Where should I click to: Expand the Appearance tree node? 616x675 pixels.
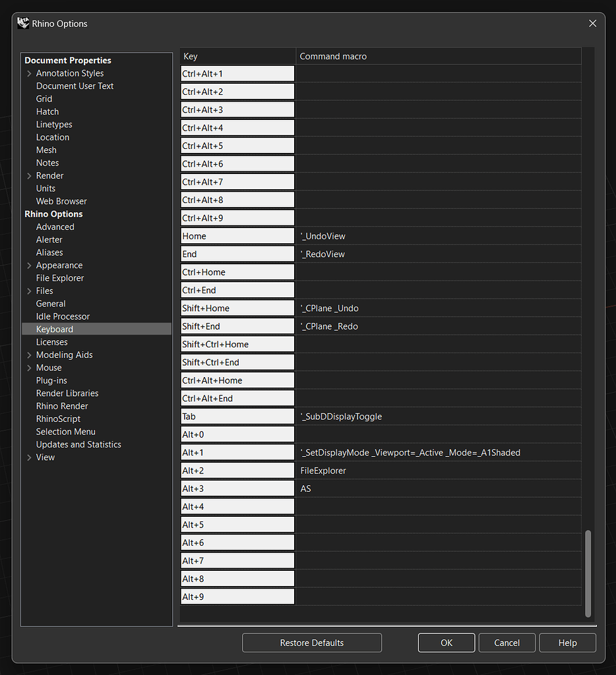[x=29, y=266]
